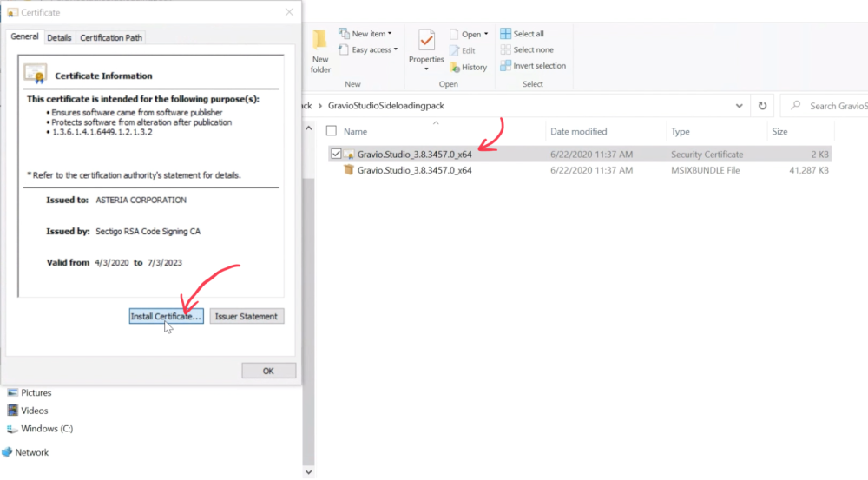Click GravioStudioSideloadingpack in the address bar
Viewport: 868px width, 480px height.
pyautogui.click(x=386, y=106)
